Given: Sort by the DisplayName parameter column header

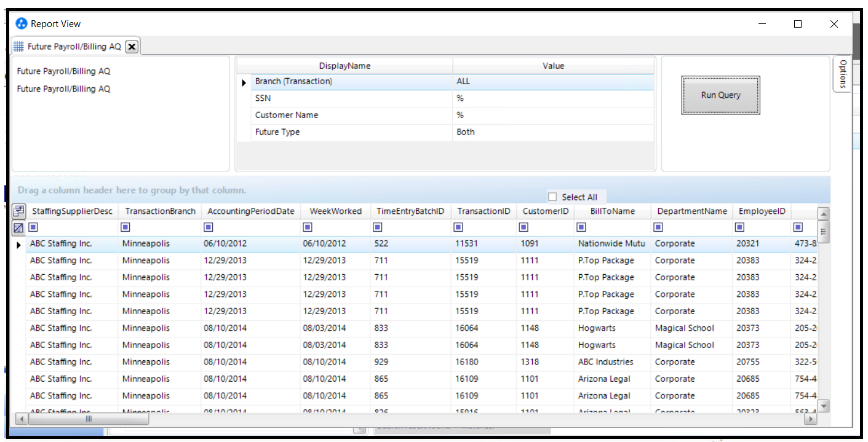Looking at the screenshot, I should [x=344, y=66].
